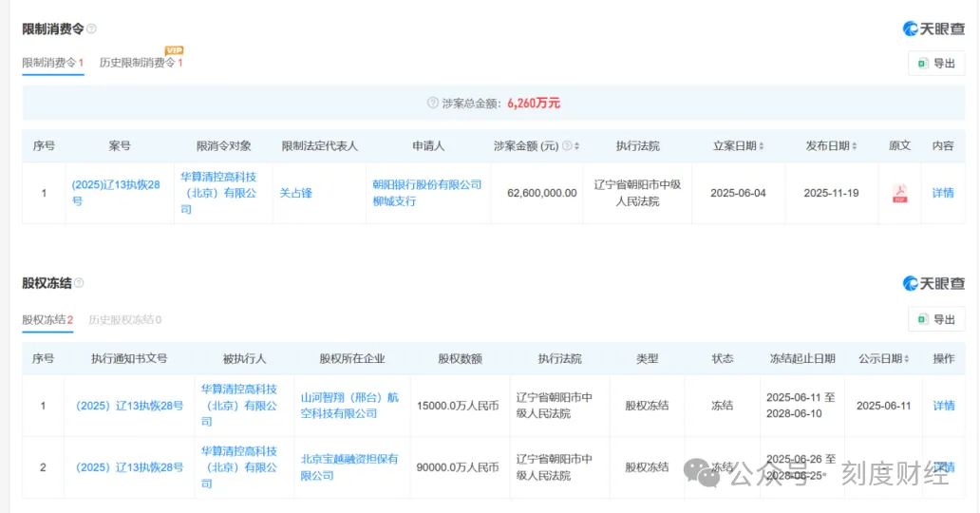980x513 pixels.
Task: Click help icon in 涉案金额 column header
Action: coord(567,145)
